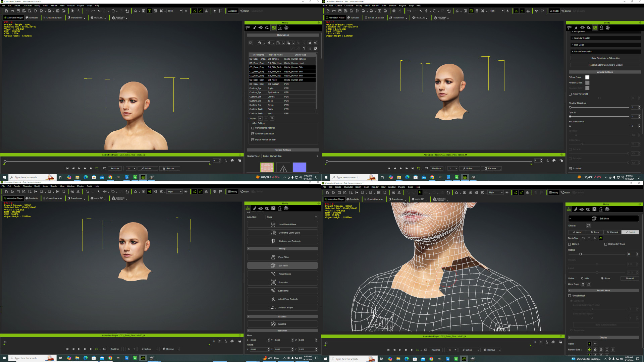Open the Material tab icon in the Material List window's Modify panel
Viewport: 644px width, 362px height.
coord(274,28)
